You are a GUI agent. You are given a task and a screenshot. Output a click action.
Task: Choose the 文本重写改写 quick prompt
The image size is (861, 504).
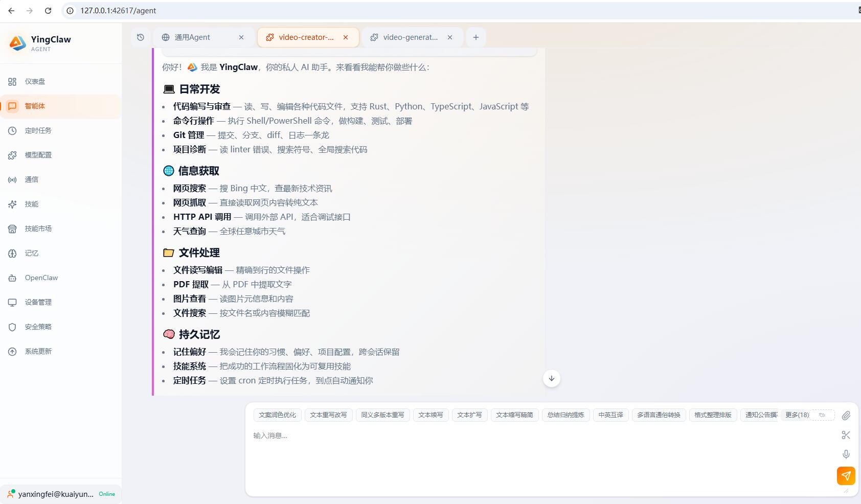click(x=328, y=415)
